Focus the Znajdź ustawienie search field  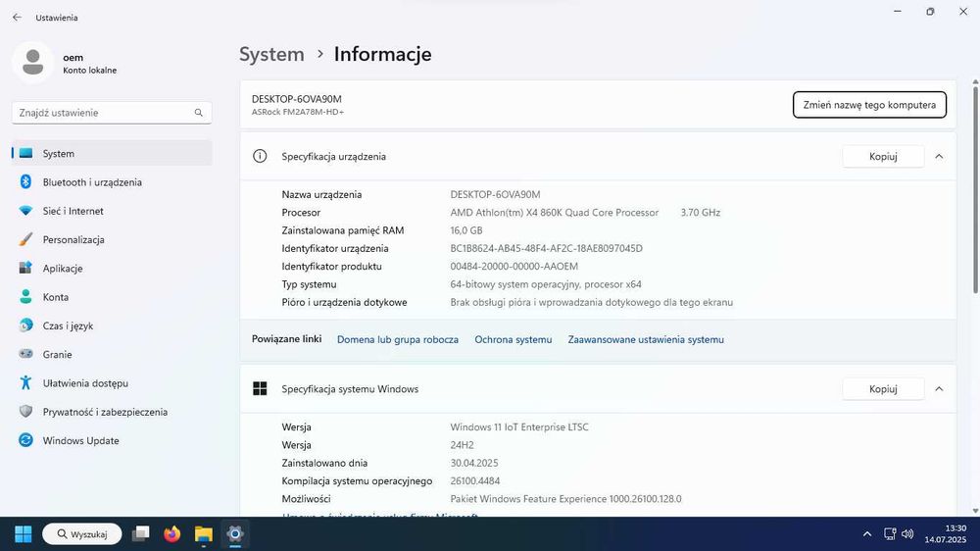coord(112,113)
